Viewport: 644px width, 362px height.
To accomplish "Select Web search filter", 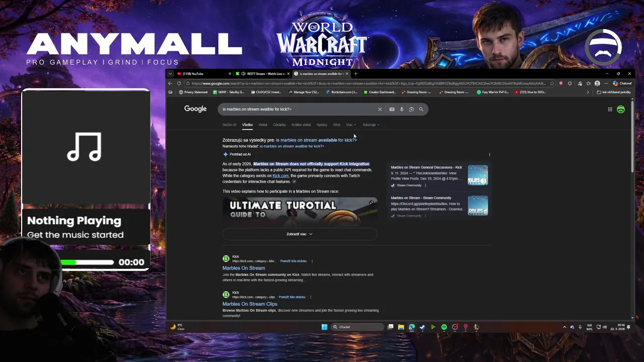I will pos(337,125).
